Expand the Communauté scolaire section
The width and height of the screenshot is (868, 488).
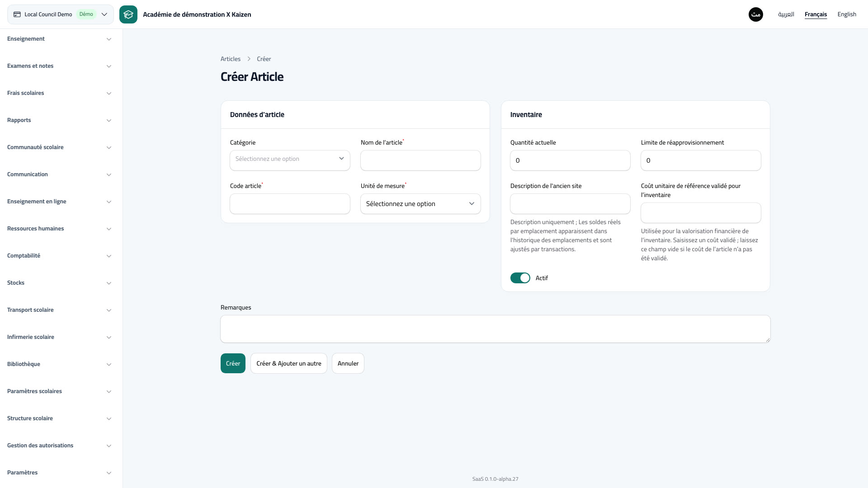point(59,147)
